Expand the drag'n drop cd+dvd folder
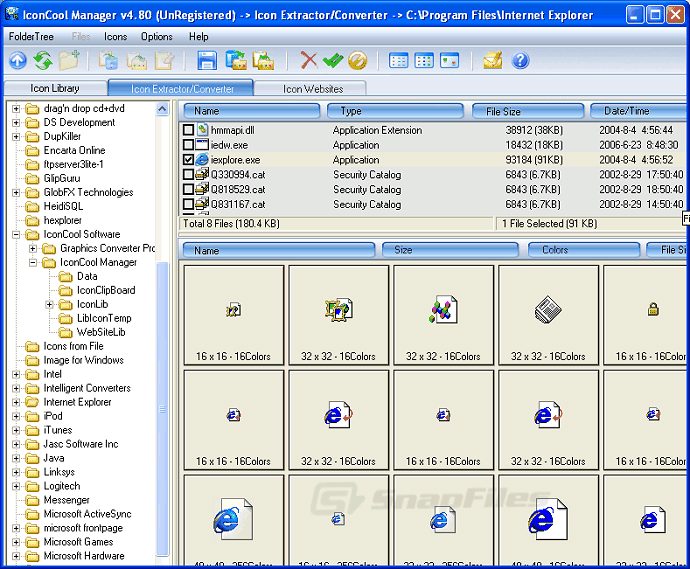The image size is (690, 569). coord(16,108)
